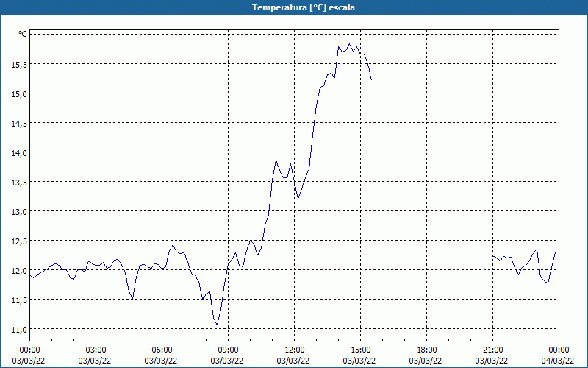Pick the 15:00 time tick label

point(360,350)
